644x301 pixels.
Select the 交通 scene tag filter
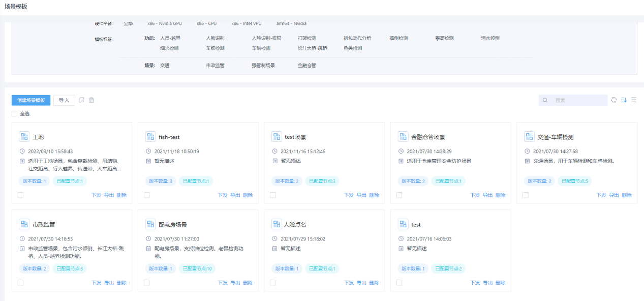(165, 66)
